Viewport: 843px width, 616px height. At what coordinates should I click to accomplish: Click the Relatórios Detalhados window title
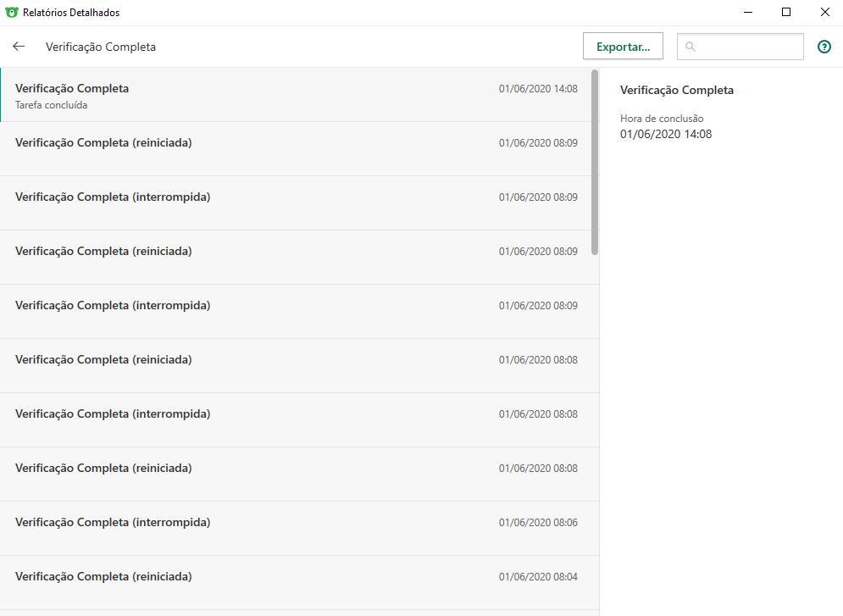71,13
